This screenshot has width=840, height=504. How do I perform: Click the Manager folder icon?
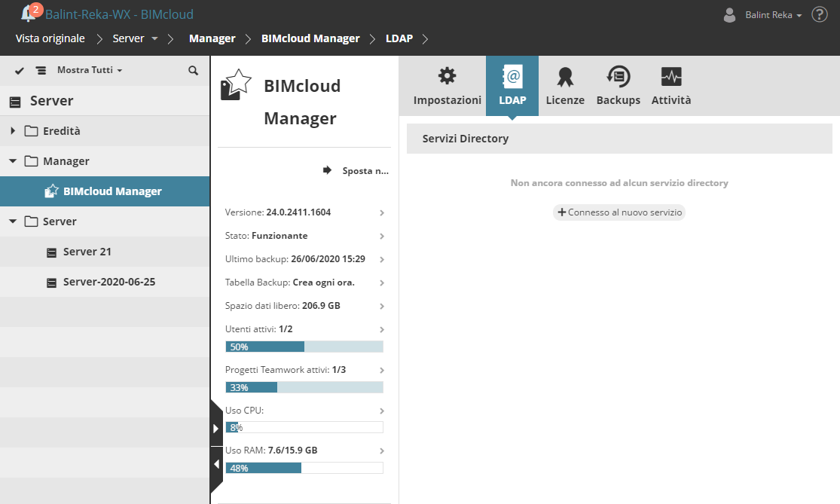31,161
